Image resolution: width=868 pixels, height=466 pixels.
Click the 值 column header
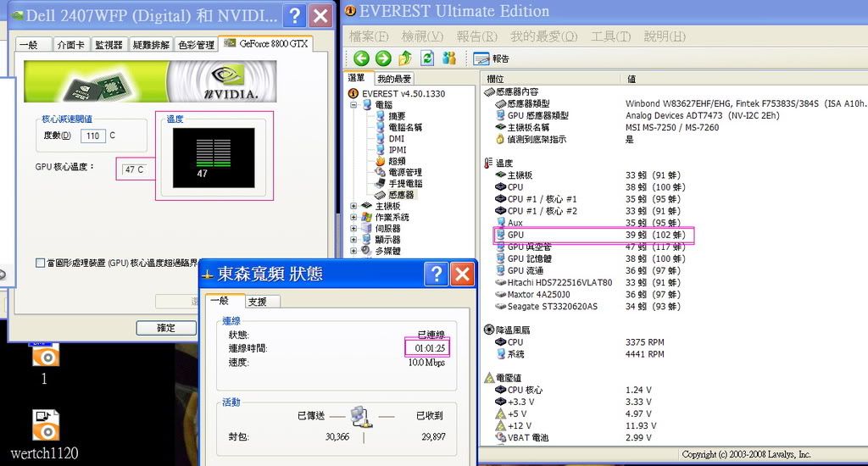(x=743, y=79)
